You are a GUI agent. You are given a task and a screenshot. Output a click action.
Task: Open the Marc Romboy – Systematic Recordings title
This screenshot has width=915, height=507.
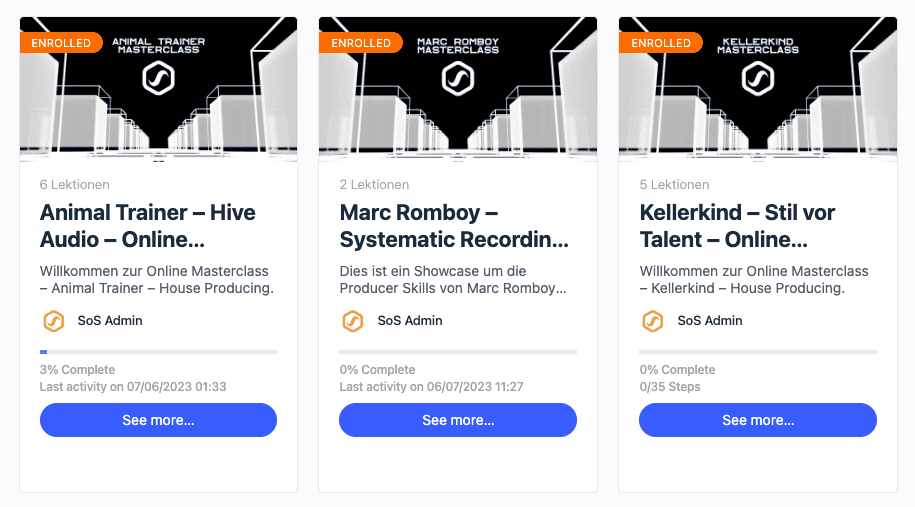tap(454, 226)
